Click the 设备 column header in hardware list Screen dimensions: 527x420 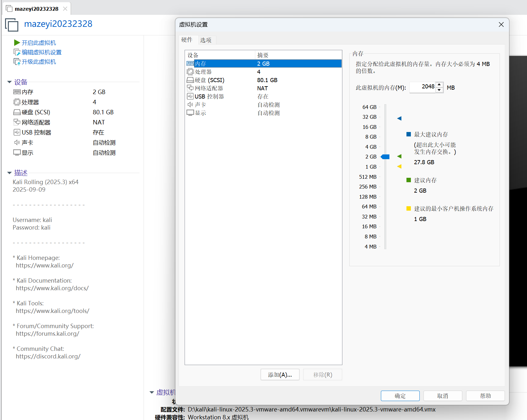[220, 55]
